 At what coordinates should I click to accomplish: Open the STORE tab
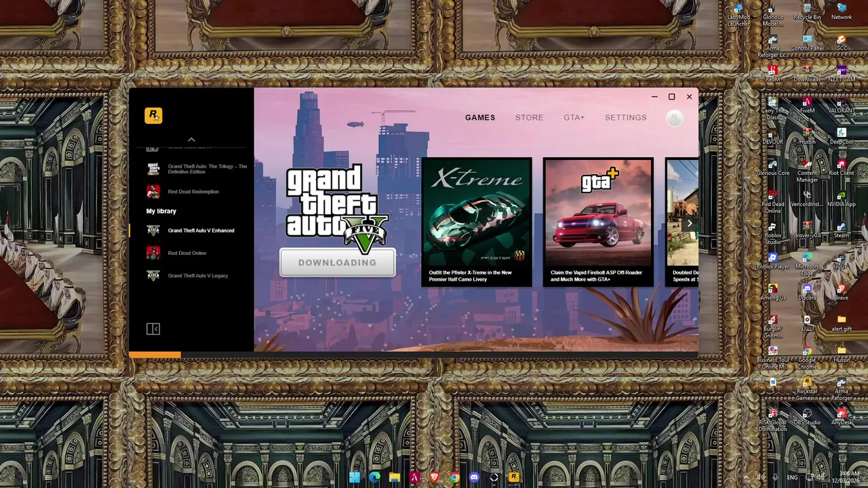529,117
